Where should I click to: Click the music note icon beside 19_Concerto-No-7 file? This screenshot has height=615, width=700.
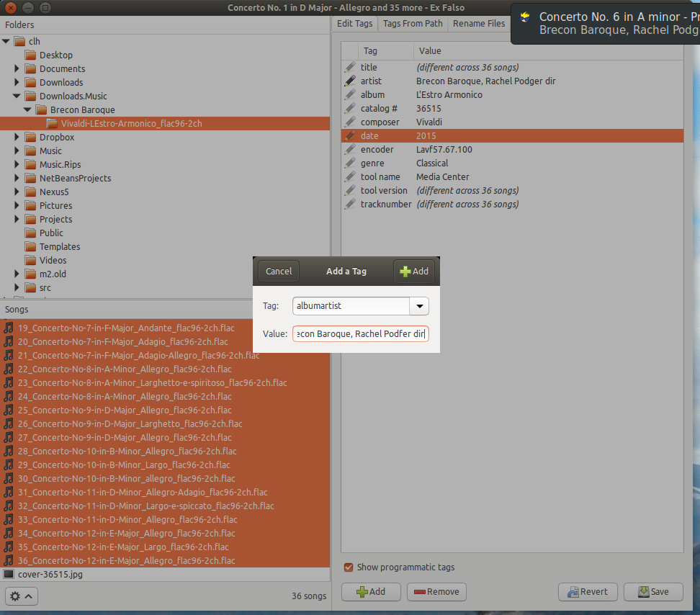click(x=8, y=328)
